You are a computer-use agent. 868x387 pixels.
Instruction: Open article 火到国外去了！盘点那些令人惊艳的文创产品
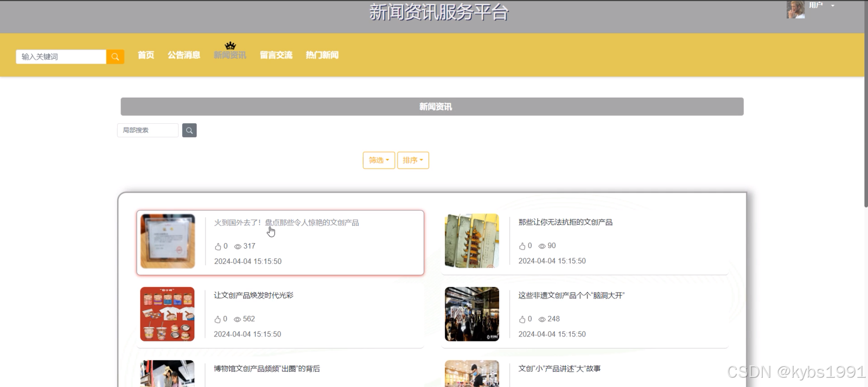286,223
